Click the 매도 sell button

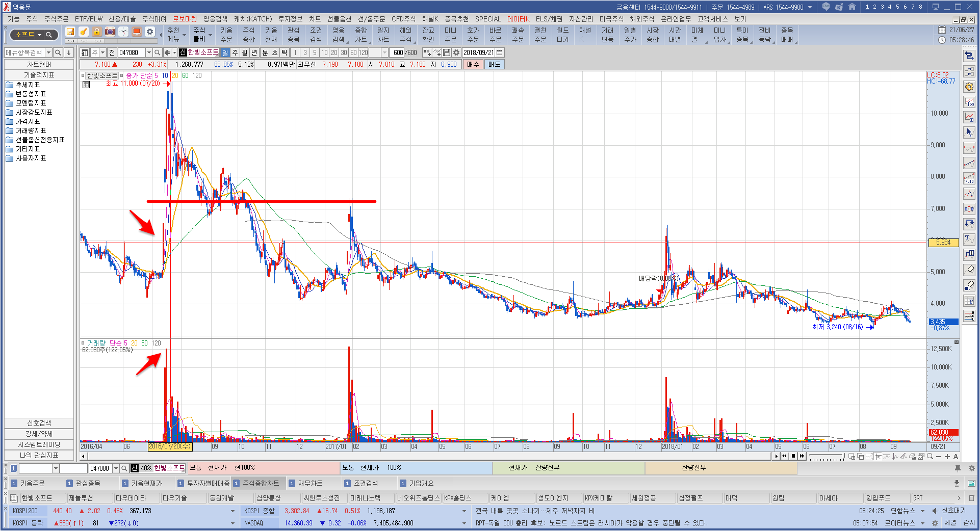tap(494, 64)
